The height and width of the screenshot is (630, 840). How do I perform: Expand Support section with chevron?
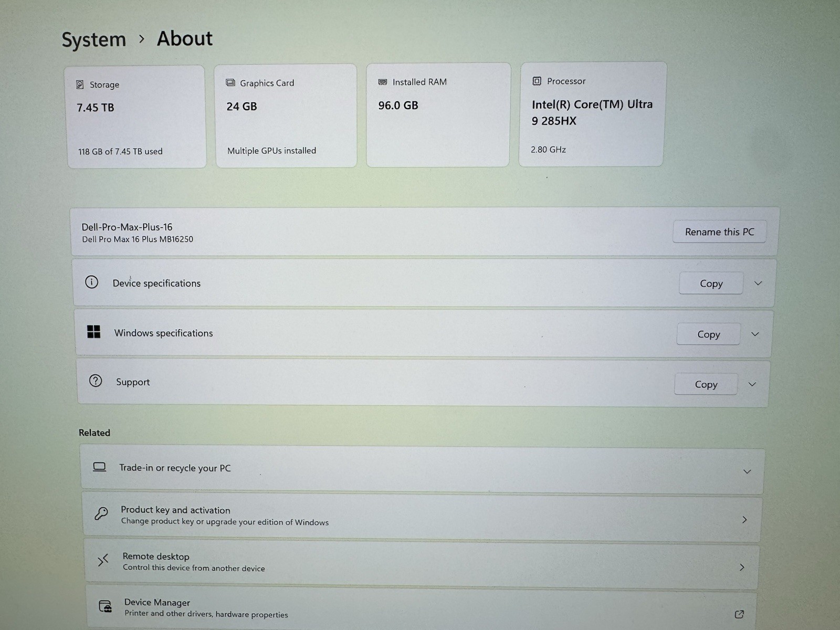tap(752, 384)
